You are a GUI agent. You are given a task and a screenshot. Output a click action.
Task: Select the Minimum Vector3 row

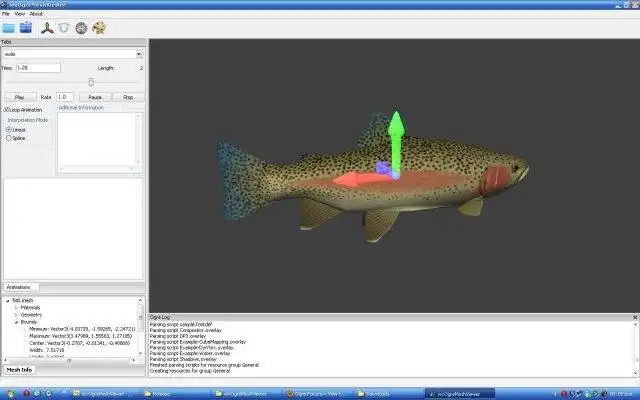tap(82, 329)
